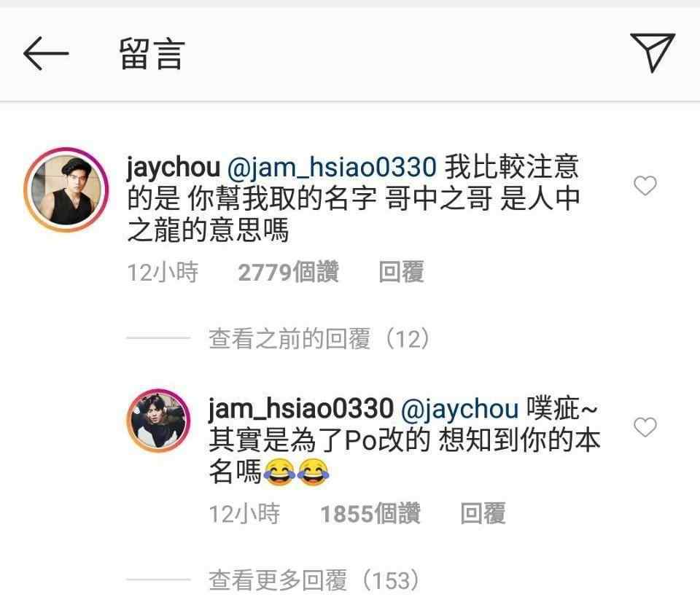Open jaychou's profile picture

[66, 190]
